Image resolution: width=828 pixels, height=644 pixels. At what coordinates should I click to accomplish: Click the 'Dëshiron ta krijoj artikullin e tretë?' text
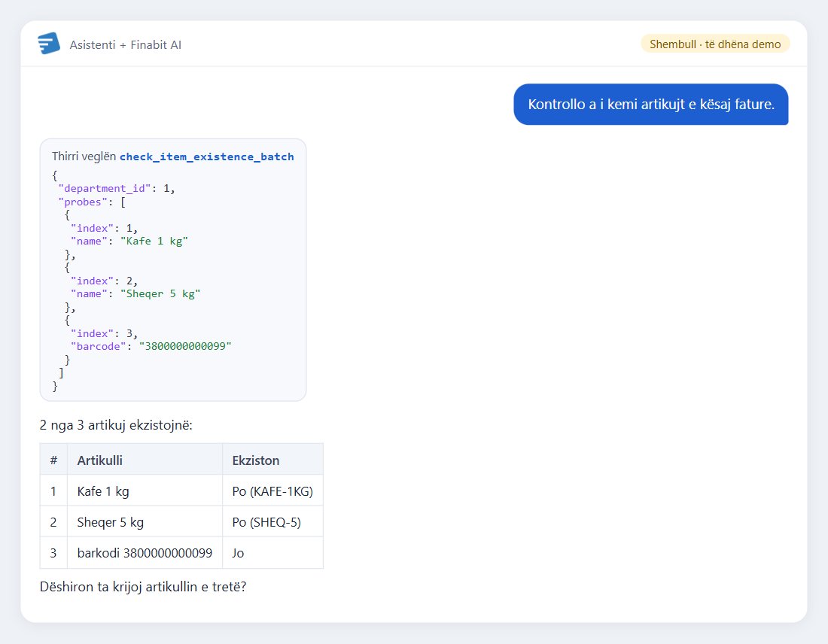143,587
